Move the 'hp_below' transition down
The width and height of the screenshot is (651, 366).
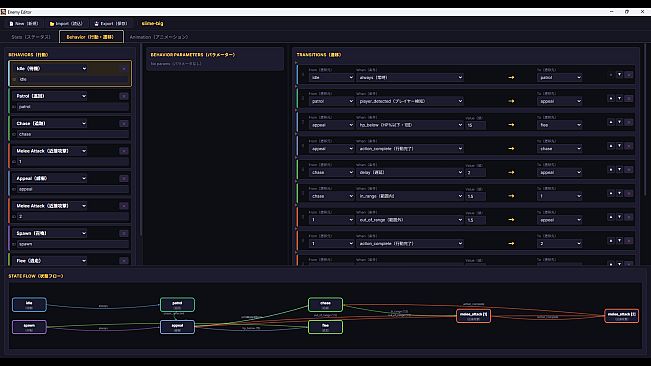coord(619,122)
